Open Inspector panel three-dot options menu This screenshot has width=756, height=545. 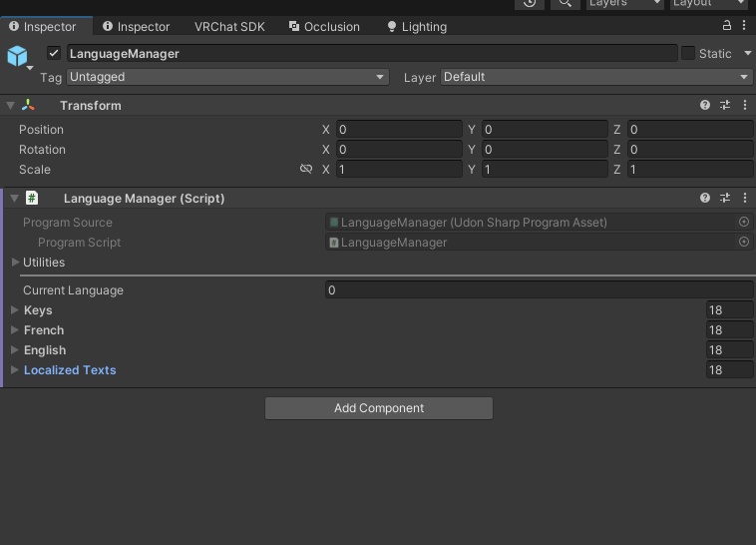pyautogui.click(x=744, y=26)
